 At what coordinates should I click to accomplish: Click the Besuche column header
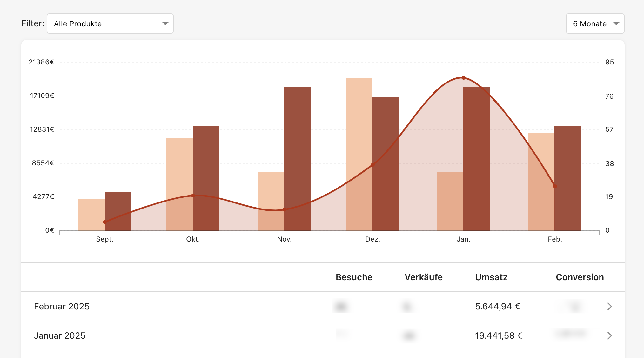click(x=354, y=277)
